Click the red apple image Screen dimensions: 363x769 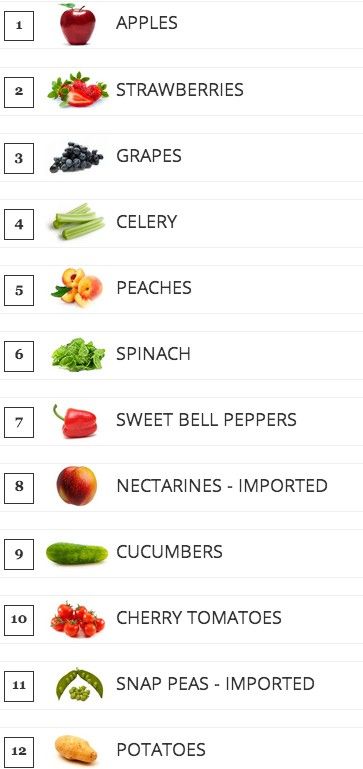[x=78, y=24]
